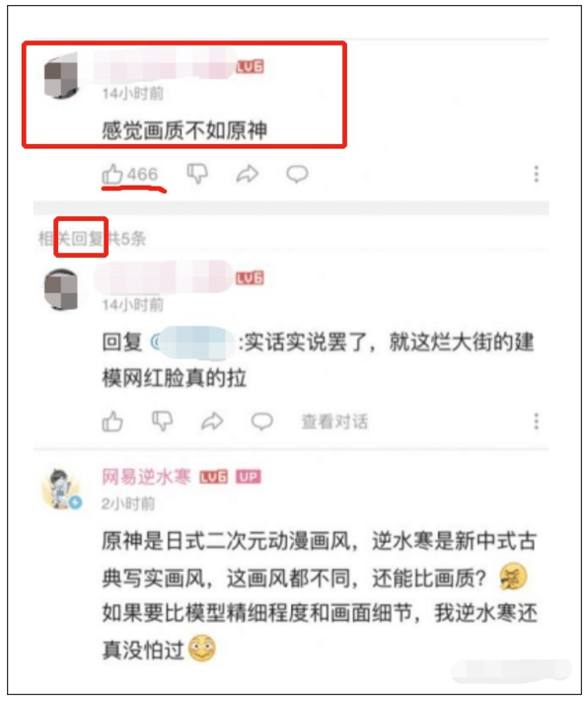Screen dimensions: 588x704
Task: Open three-dot menu on the second reply
Action: (x=536, y=422)
